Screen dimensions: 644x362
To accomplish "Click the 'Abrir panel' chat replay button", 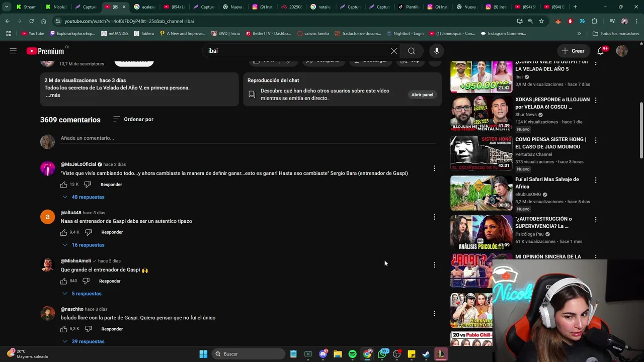I will [422, 95].
